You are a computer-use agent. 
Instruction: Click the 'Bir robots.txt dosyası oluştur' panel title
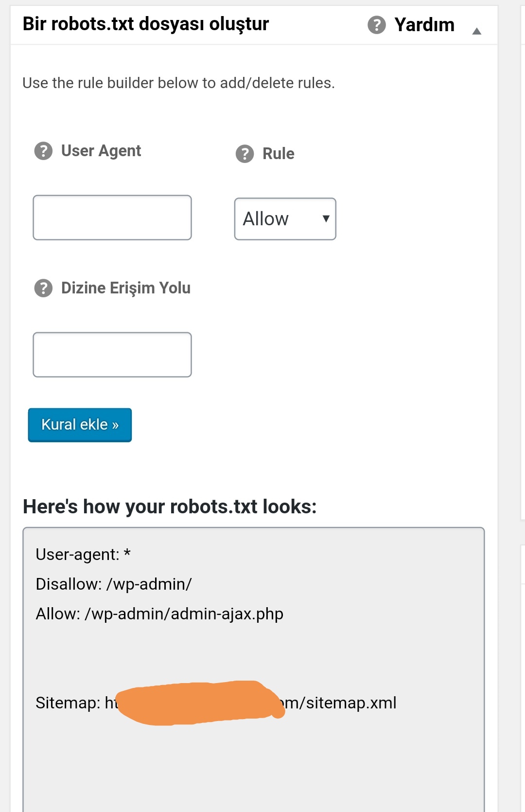(146, 24)
